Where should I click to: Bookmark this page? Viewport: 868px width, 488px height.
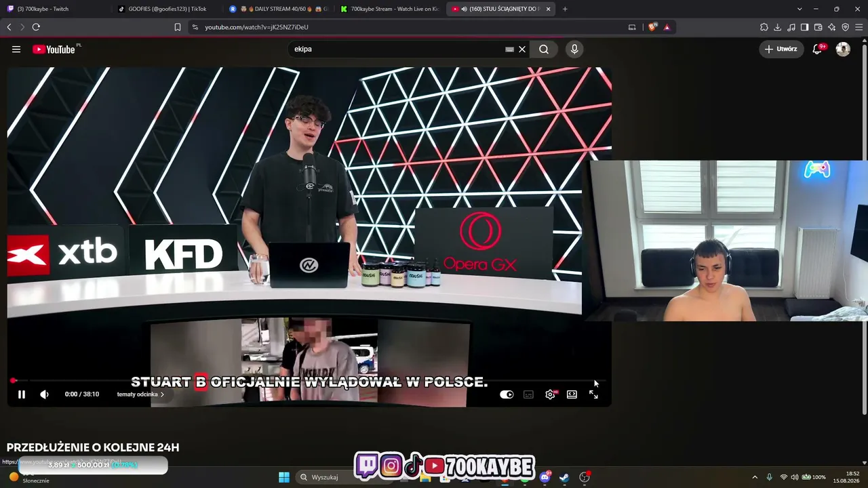point(178,27)
